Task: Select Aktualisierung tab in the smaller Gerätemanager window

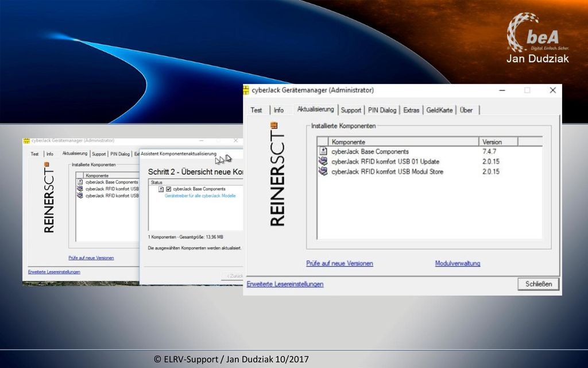Action: coord(75,153)
